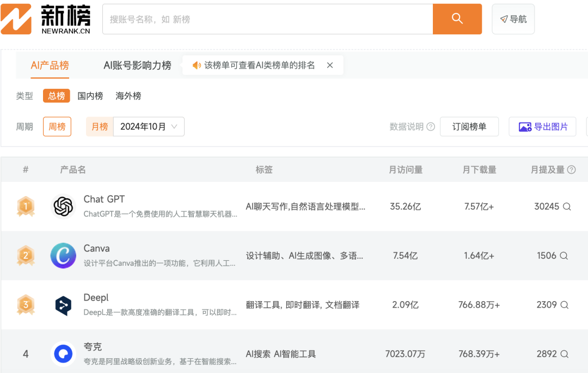Click the AI聊天写作 tags for Chat GPT

coord(305,206)
